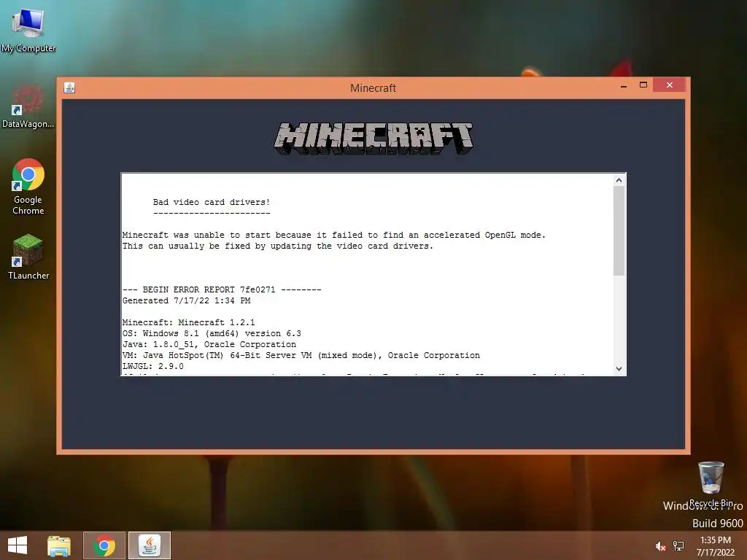The width and height of the screenshot is (747, 560).
Task: Click the Java icon in Minecraft title bar
Action: point(69,87)
